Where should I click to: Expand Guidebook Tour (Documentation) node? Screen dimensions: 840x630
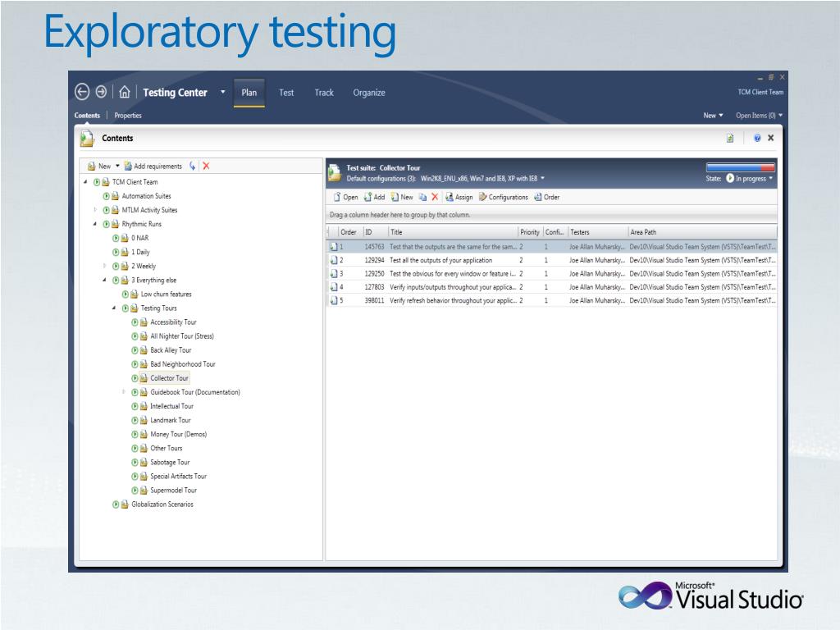click(124, 392)
